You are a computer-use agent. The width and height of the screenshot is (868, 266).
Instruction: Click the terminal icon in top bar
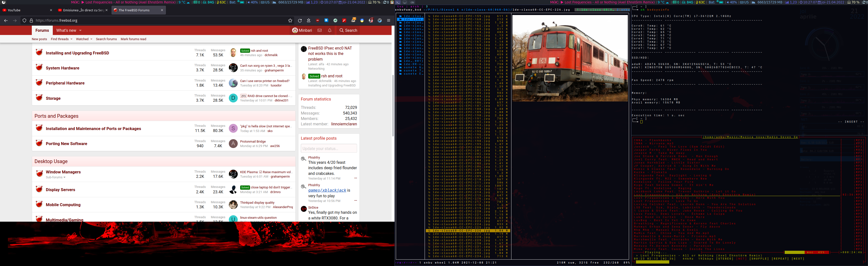coord(398,2)
